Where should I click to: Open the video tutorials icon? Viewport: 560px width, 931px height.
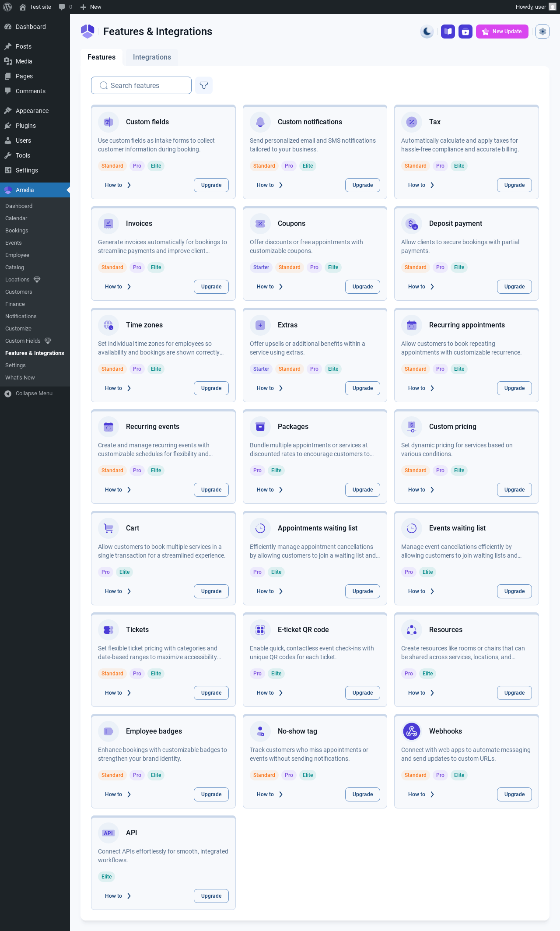(465, 32)
